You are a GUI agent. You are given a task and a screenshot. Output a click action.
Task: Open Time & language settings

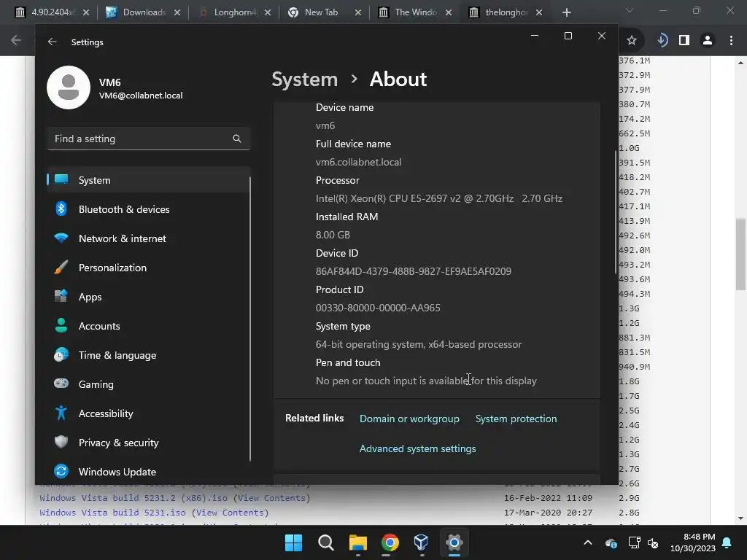coord(148,355)
